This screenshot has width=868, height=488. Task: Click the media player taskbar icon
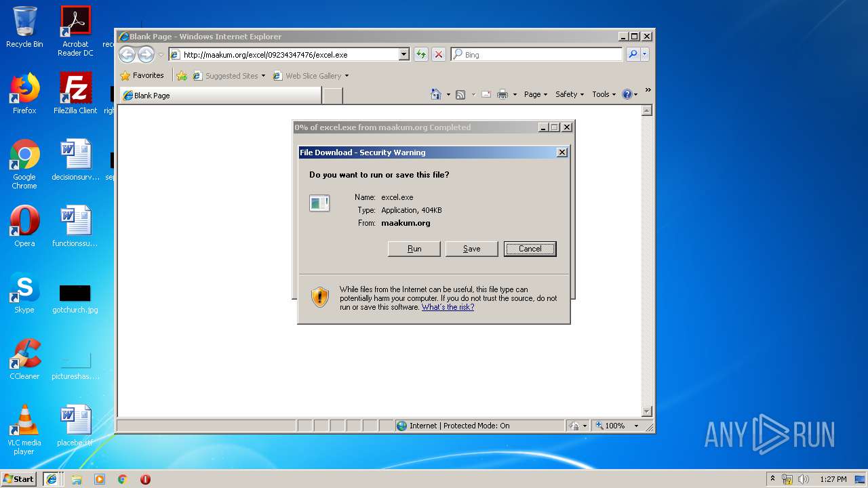point(100,479)
